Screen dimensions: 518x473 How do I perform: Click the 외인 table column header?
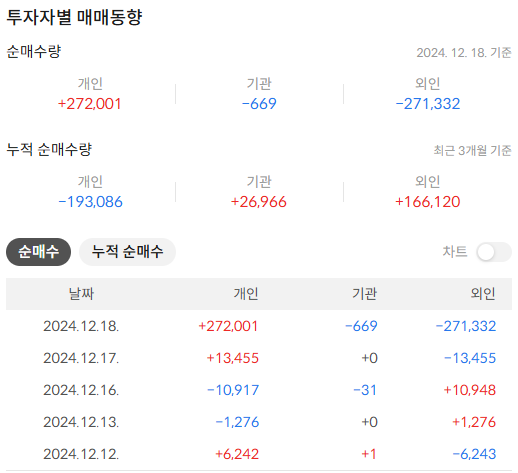click(x=483, y=294)
